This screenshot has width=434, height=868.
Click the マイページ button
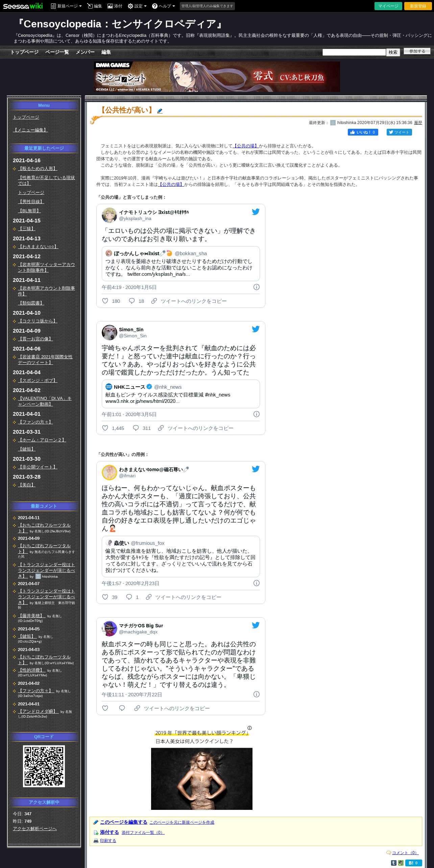tap(388, 6)
